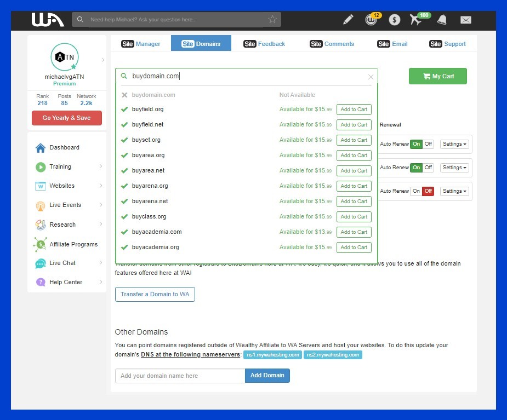Click the Add Domain button
The height and width of the screenshot is (420, 507).
coord(267,376)
